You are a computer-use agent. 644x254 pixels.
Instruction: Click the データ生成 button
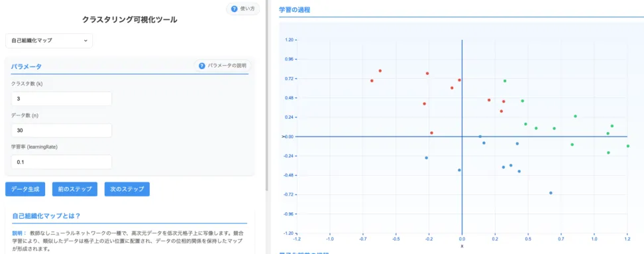[25, 189]
